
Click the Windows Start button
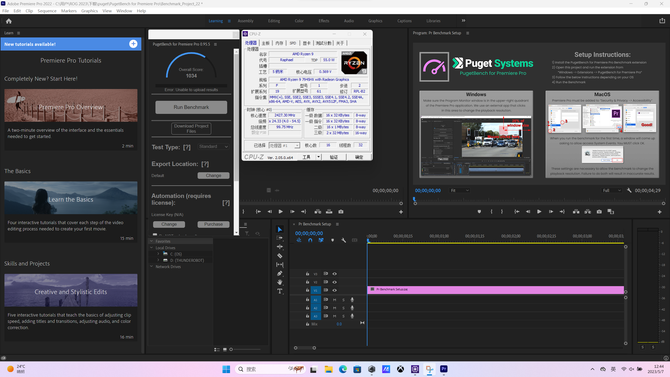tap(226, 369)
